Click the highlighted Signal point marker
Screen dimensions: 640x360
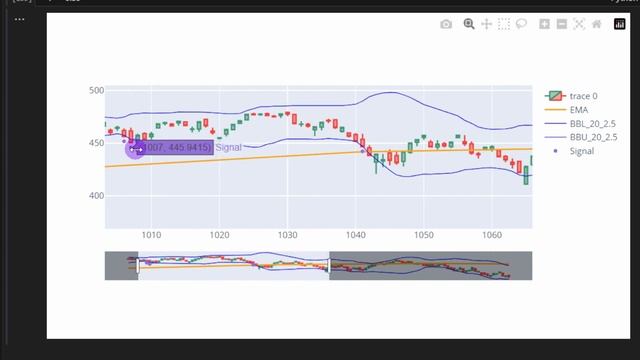coord(135,149)
